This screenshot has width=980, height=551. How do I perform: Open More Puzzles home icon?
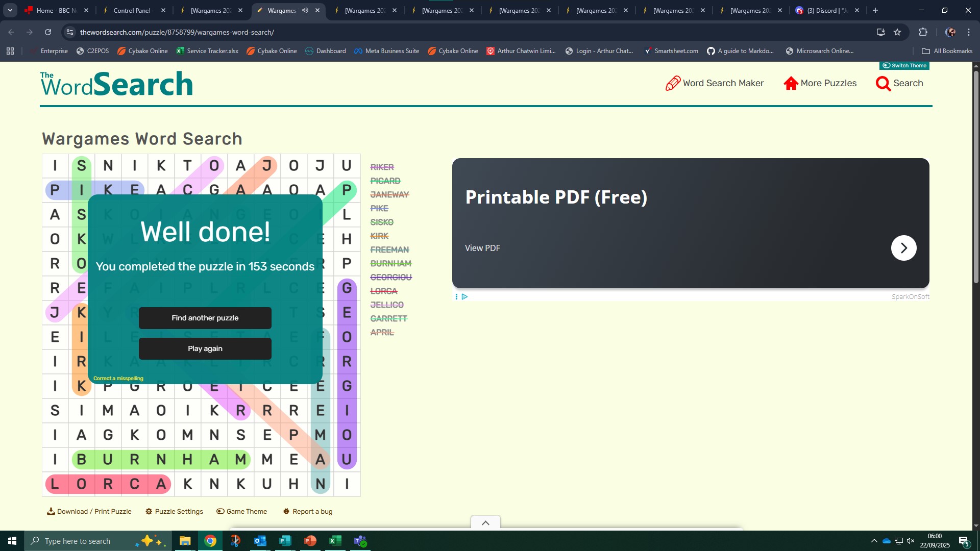click(791, 83)
